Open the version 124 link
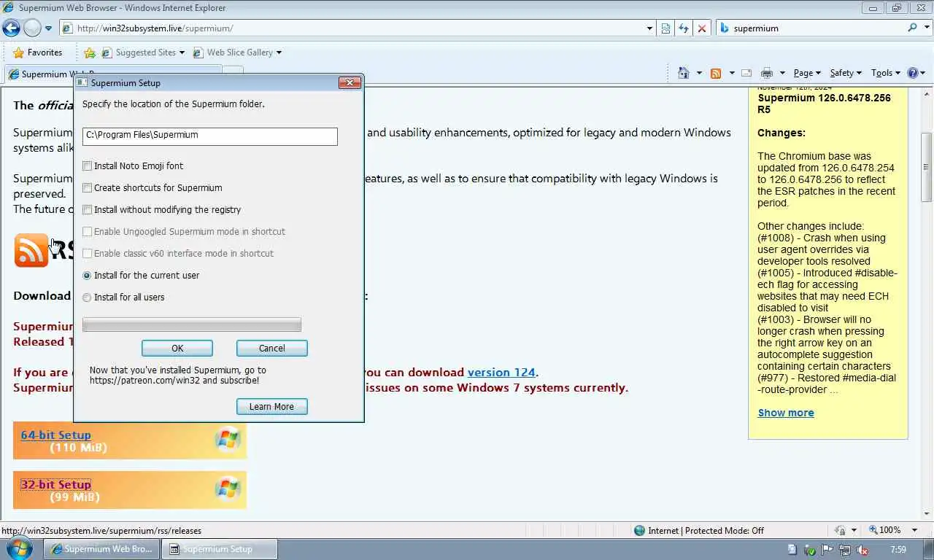 click(x=501, y=372)
